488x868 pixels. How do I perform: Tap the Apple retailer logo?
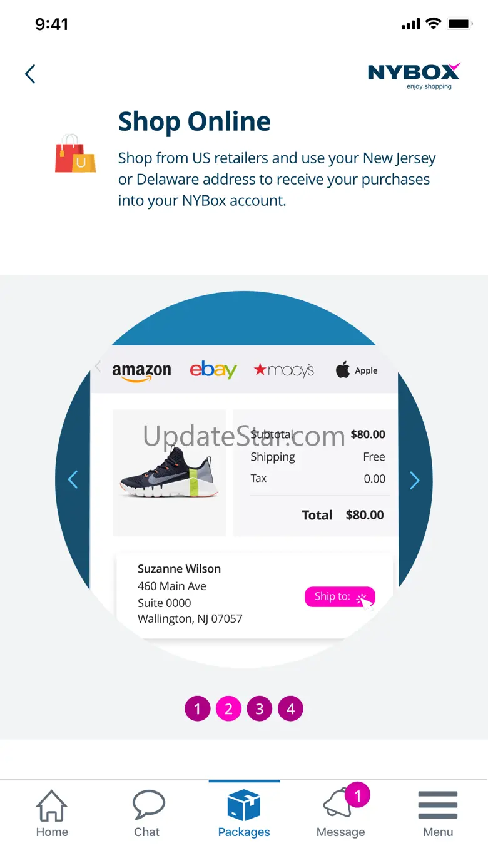pyautogui.click(x=357, y=370)
